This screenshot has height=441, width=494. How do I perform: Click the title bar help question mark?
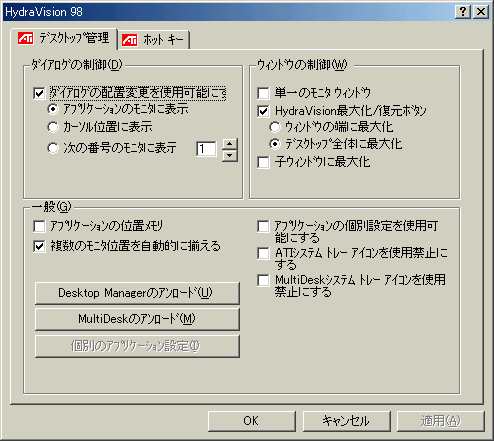tap(462, 12)
